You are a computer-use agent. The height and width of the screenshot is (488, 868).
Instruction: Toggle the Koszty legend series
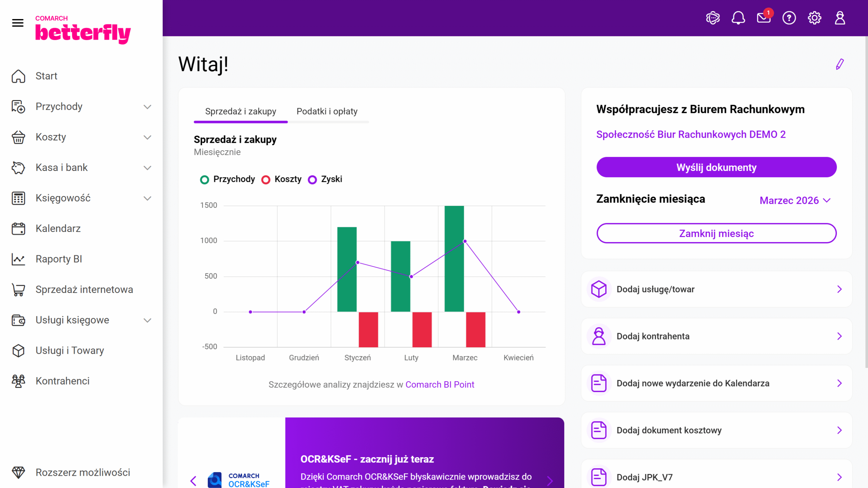[x=281, y=179]
